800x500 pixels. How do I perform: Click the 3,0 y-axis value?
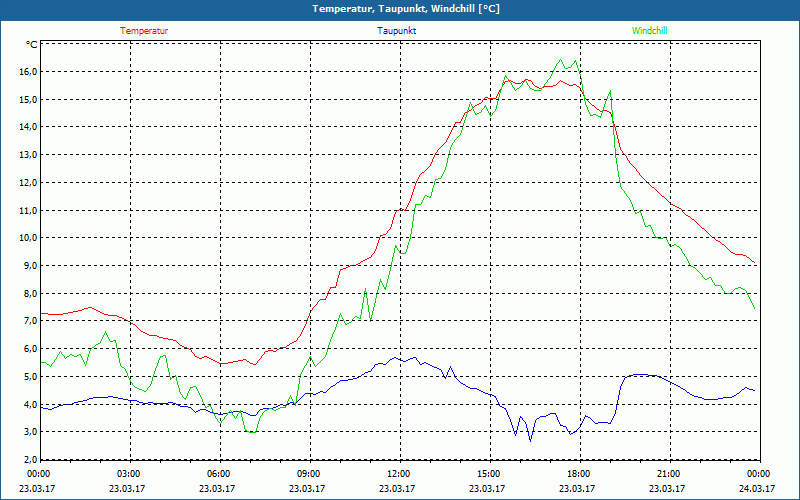pos(30,432)
